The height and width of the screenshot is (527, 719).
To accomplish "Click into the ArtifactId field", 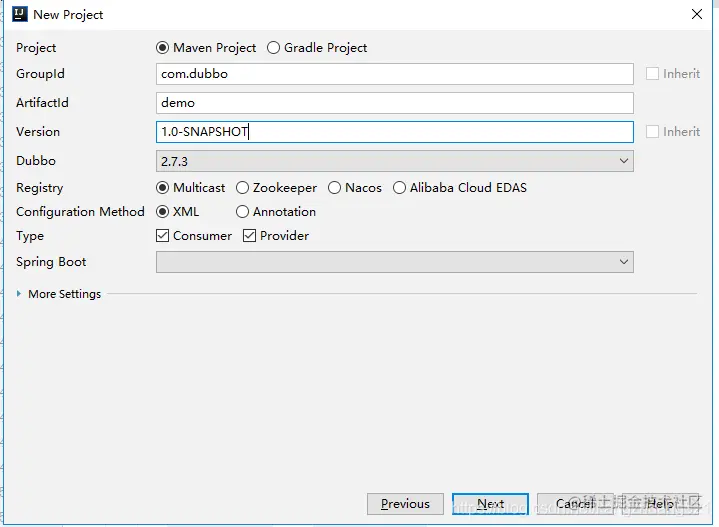I will pyautogui.click(x=395, y=103).
